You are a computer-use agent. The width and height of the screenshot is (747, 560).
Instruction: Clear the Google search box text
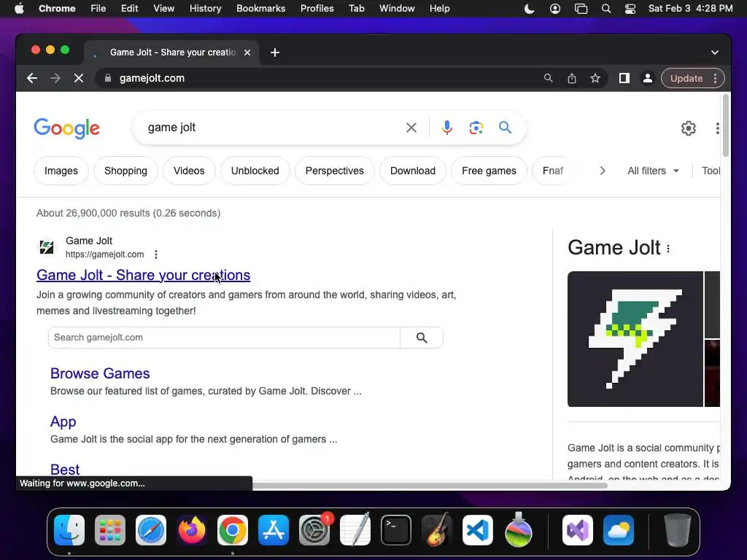coord(411,128)
